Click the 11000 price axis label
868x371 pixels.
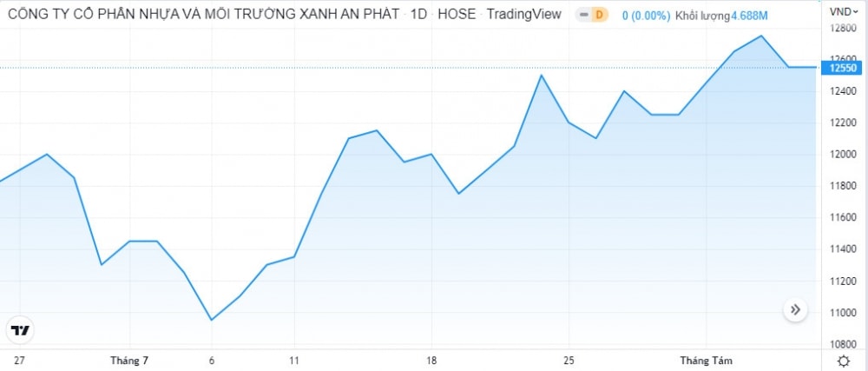click(x=843, y=313)
